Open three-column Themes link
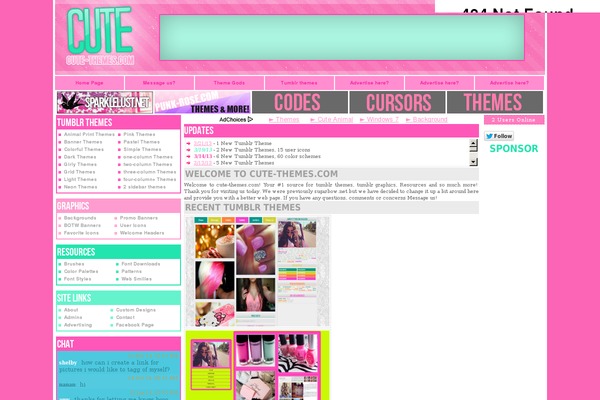Viewport: 600px width, 400px height. click(150, 172)
